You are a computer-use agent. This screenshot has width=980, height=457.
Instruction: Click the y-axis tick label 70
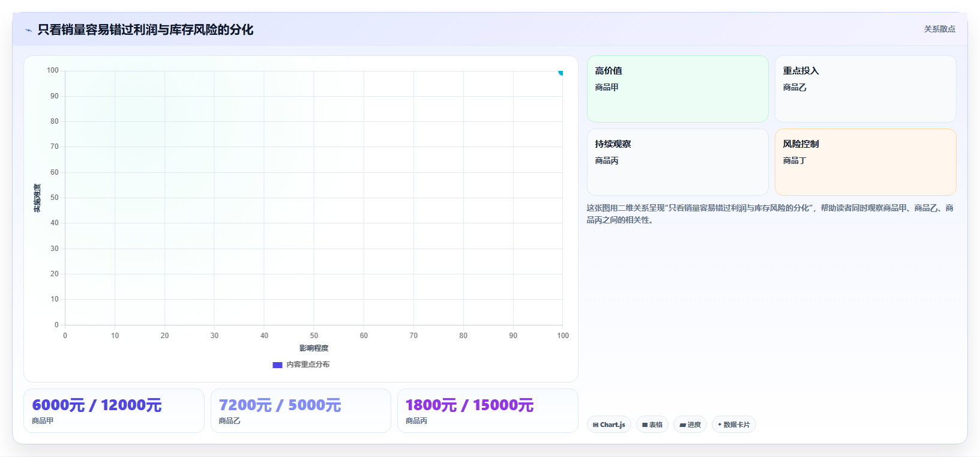55,147
